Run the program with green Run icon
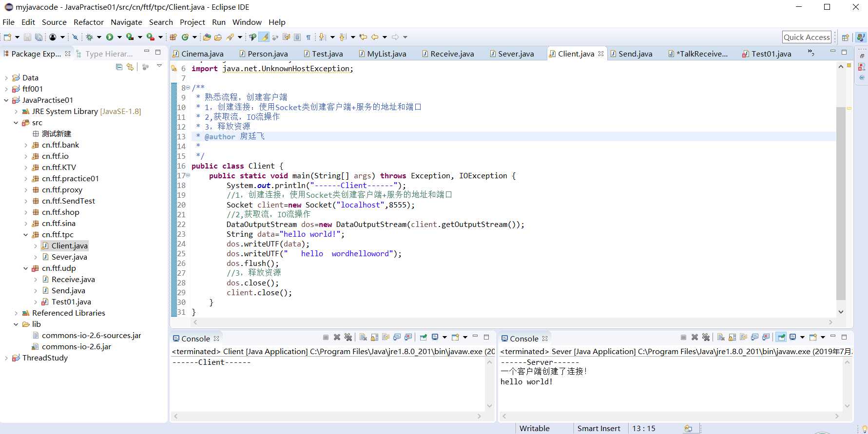The height and width of the screenshot is (434, 868). [x=110, y=37]
